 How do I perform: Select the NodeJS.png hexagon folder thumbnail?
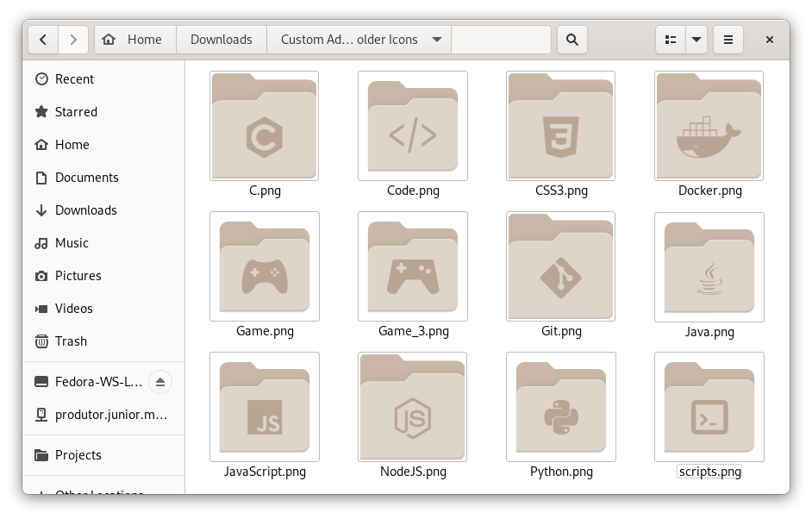[x=413, y=407]
